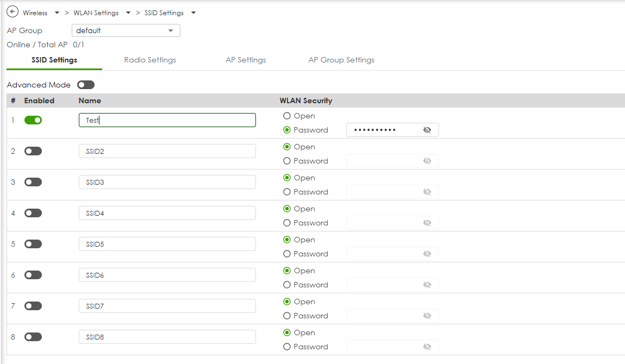Click Wireless breadcrumb link

click(x=35, y=12)
